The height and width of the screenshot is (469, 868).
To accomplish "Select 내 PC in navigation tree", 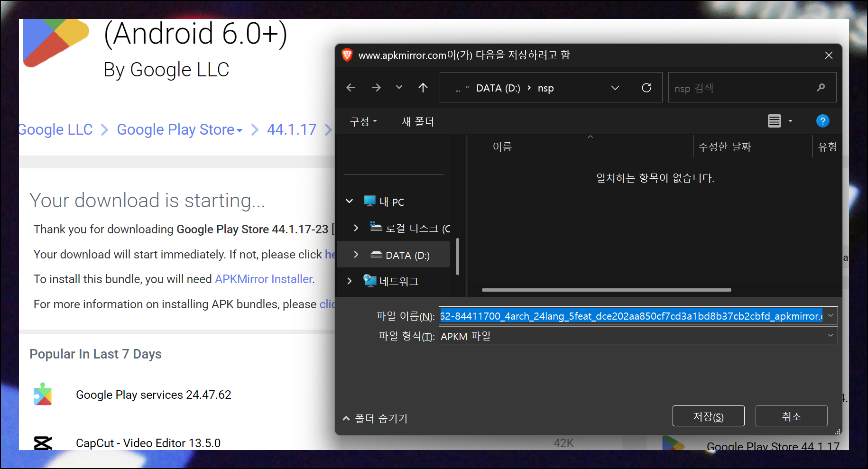I will [x=391, y=202].
